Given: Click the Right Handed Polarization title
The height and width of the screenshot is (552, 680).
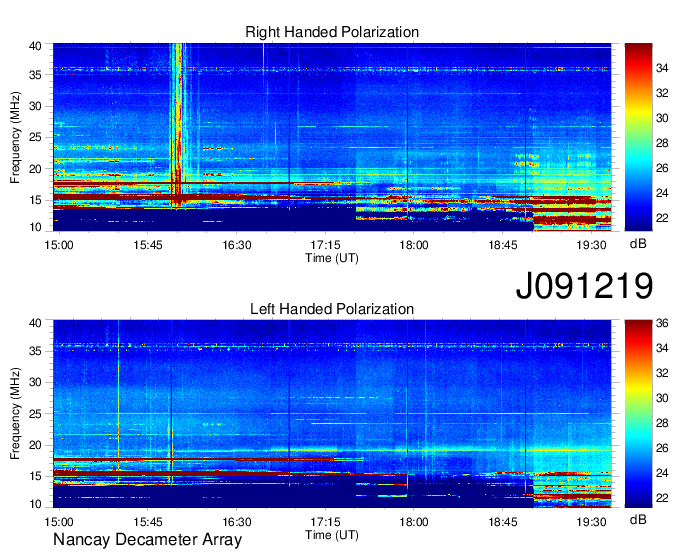Looking at the screenshot, I should pos(332,32).
